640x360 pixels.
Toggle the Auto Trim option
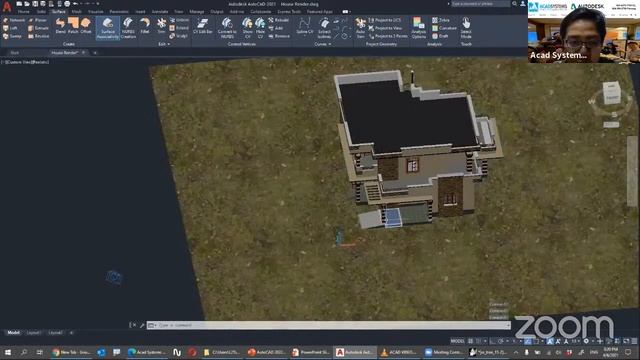360,28
